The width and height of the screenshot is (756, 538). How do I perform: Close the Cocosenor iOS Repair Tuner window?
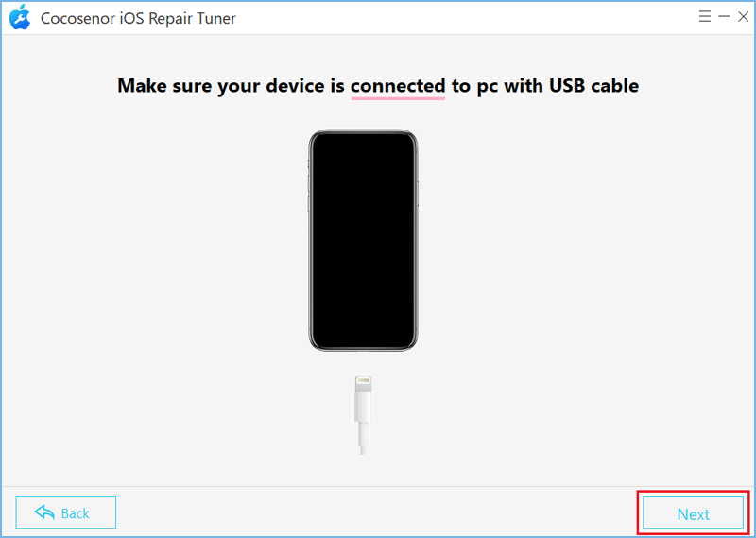pos(743,17)
